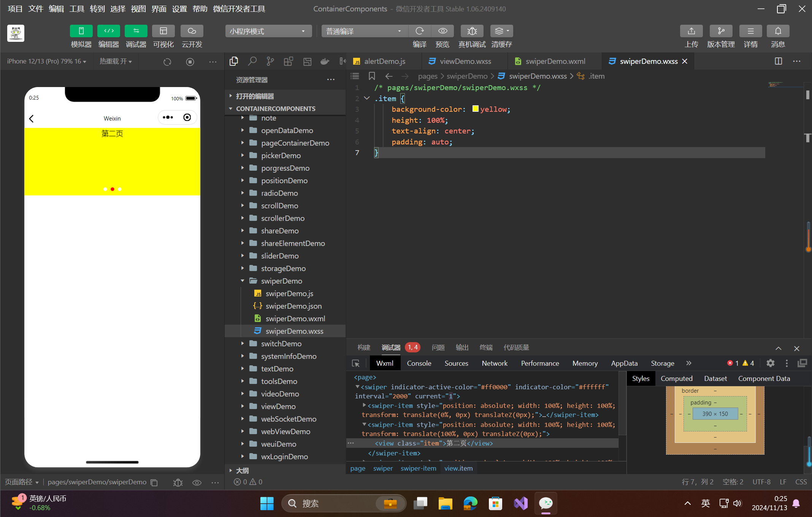The image size is (812, 517).
Task: Click the simulator refresh icon
Action: [167, 62]
